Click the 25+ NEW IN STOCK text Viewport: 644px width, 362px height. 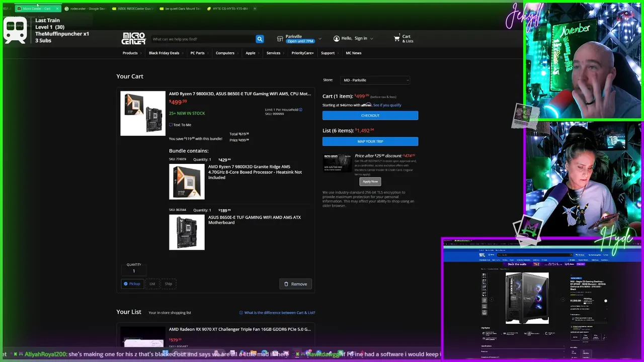[x=187, y=113]
